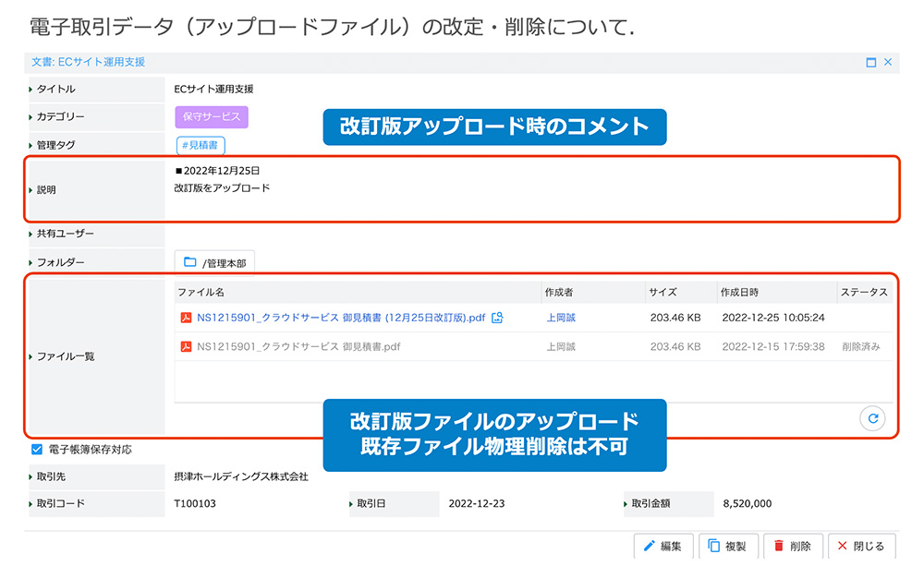
Task: Click creator link 上岡誠 for the revised file
Action: point(561,318)
